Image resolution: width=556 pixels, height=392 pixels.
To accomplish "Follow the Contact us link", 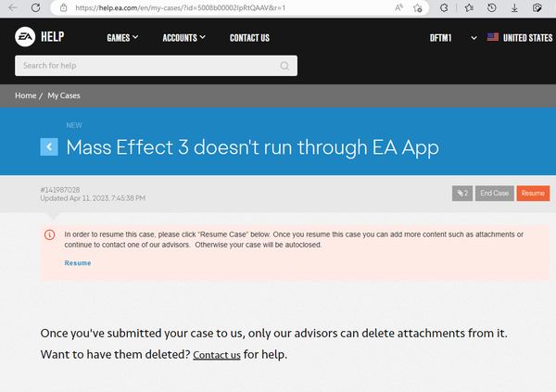I will (x=217, y=355).
